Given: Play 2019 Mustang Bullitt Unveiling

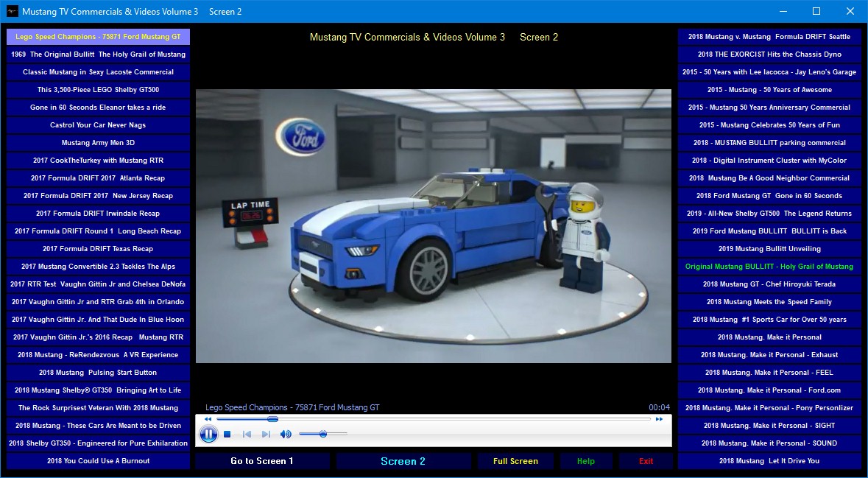Looking at the screenshot, I should coord(769,249).
